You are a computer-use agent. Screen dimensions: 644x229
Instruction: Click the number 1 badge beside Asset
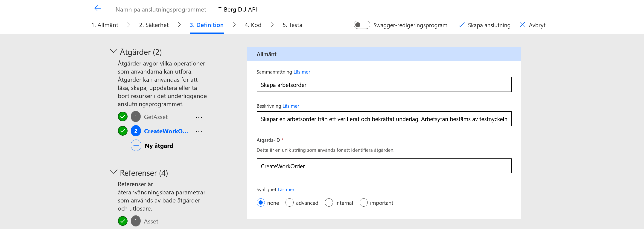pos(136,221)
